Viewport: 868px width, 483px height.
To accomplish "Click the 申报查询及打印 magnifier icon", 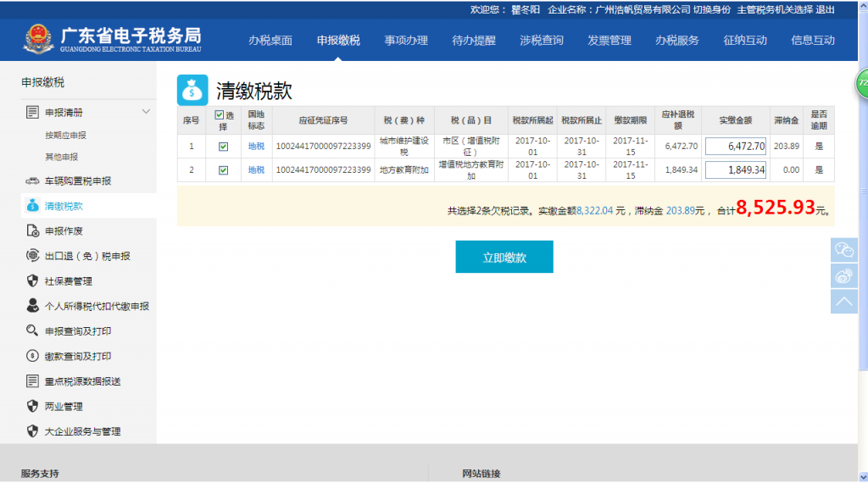I will tap(32, 331).
